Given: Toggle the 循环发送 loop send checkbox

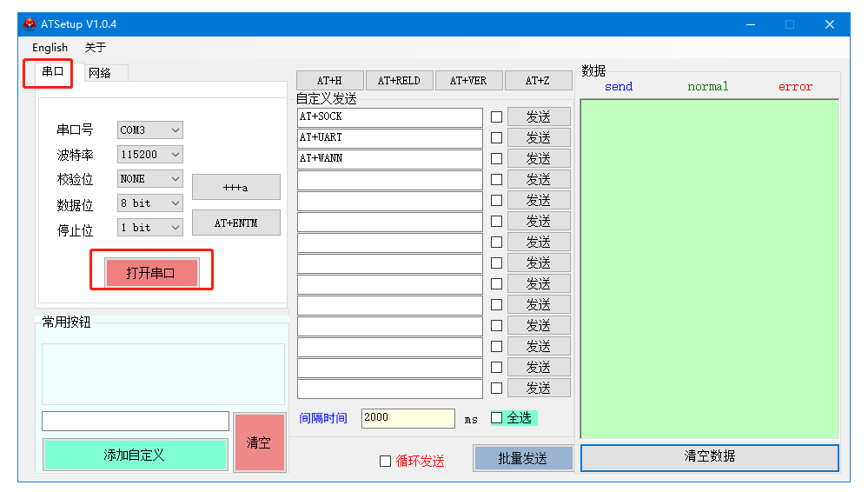Looking at the screenshot, I should [x=386, y=462].
